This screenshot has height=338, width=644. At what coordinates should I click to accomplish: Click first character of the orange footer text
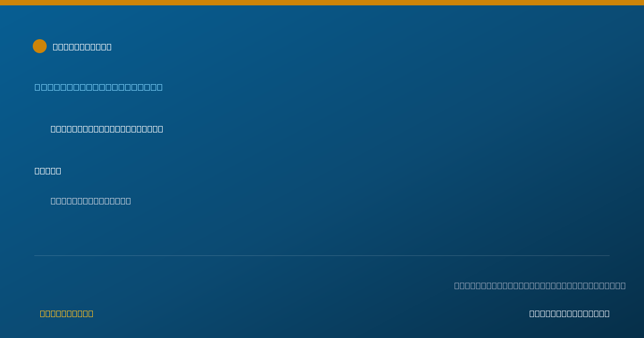point(42,313)
